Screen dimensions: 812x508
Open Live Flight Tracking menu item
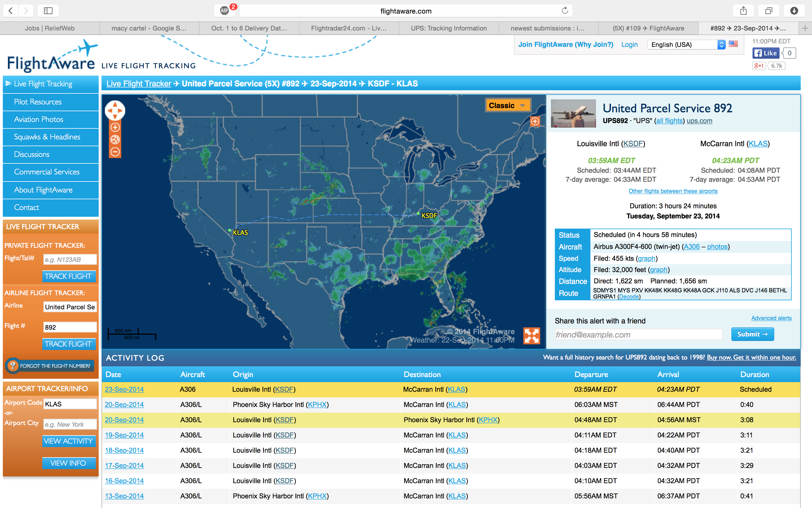coord(51,84)
